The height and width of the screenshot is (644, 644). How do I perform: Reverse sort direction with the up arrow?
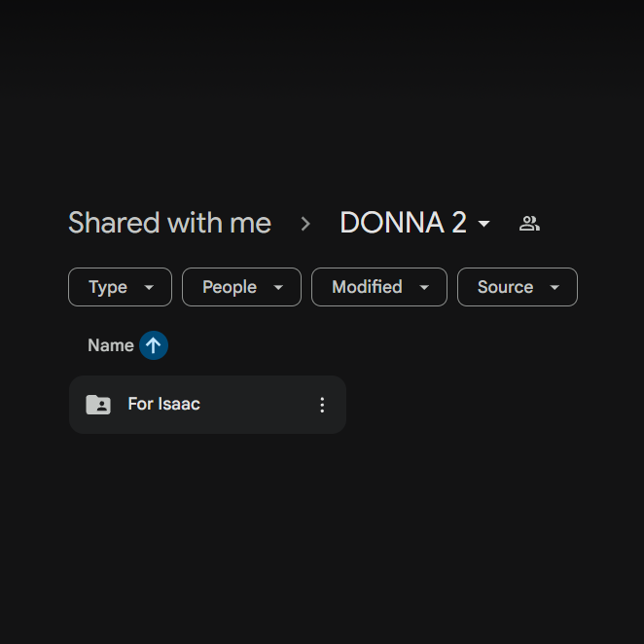(x=153, y=345)
